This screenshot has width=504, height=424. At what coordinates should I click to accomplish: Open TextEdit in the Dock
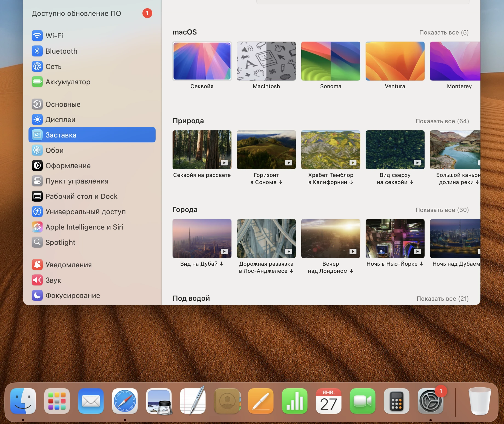pos(193,401)
